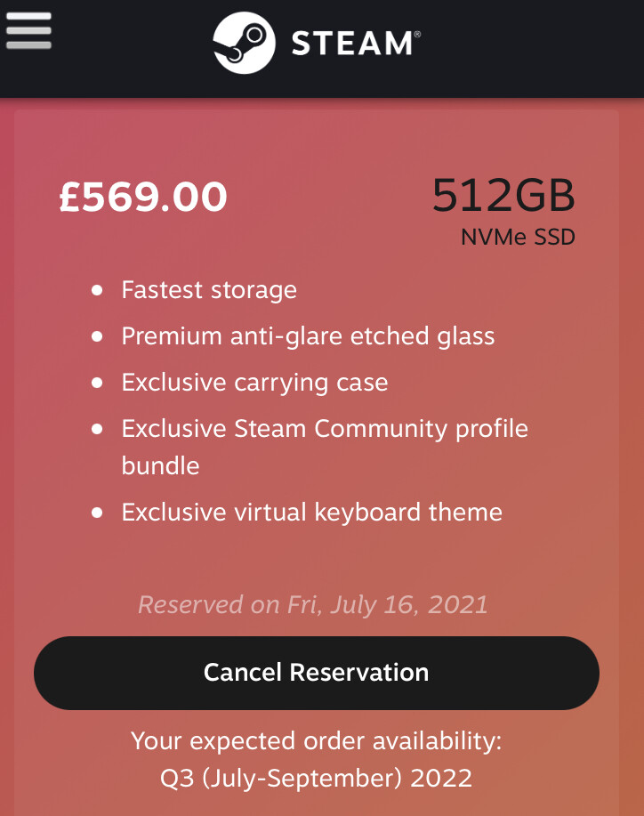Click "Premium anti-glare etched glass" feature

click(x=308, y=336)
